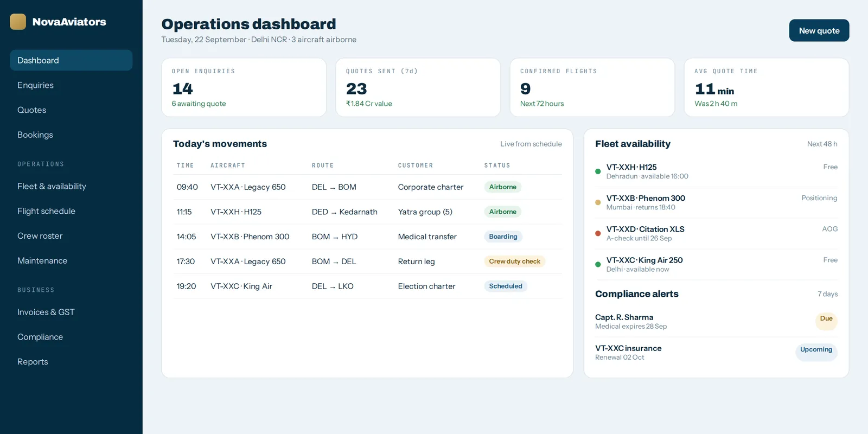
Task: Click red status dot for VT-XXD Citation XLS
Action: (x=598, y=233)
